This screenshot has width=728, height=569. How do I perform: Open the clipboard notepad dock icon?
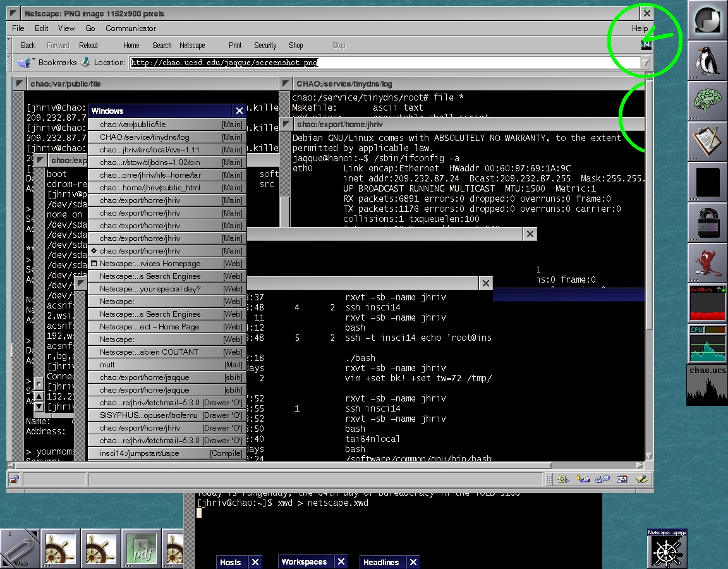point(707,141)
